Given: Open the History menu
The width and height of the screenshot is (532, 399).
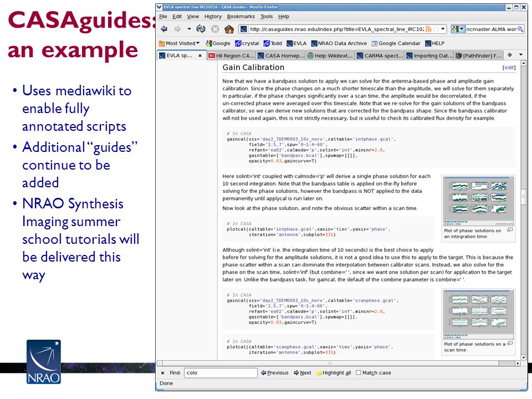Looking at the screenshot, I should click(x=213, y=16).
